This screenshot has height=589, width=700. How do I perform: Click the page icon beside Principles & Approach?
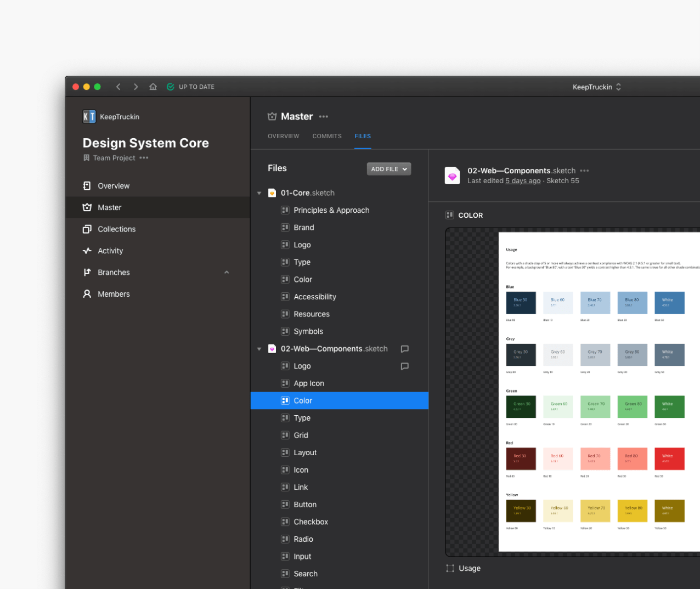(x=285, y=210)
